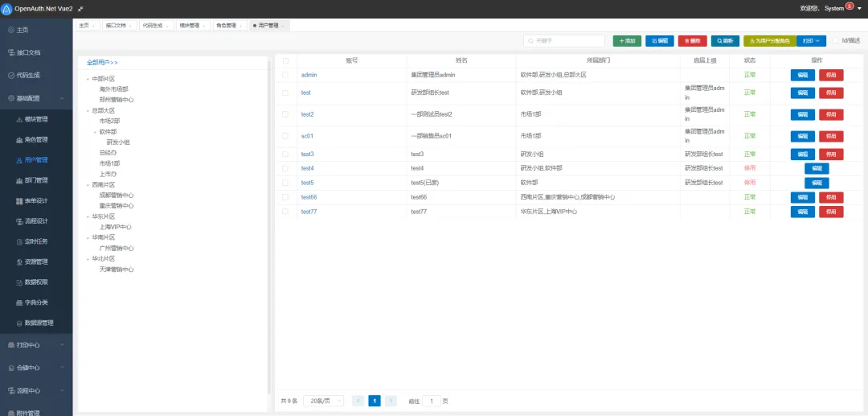Image resolution: width=868 pixels, height=416 pixels.
Task: Click the pin icon beside OpenAuth.Net title
Action: 81,9
